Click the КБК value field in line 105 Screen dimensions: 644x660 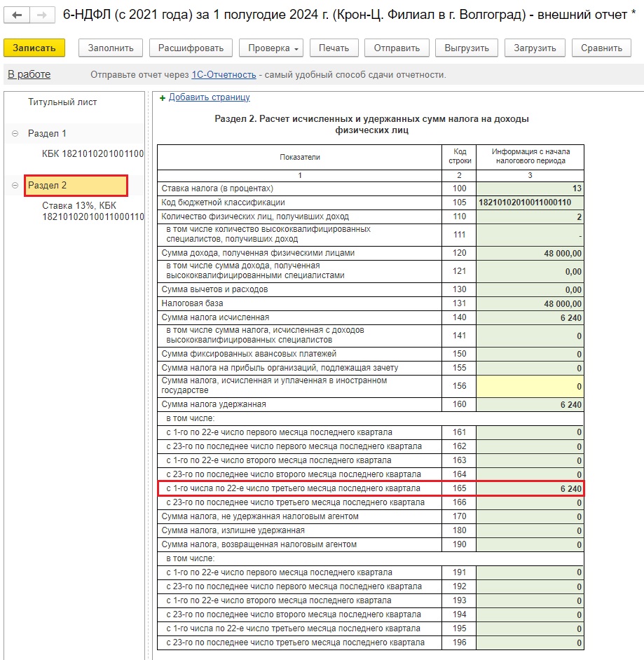[x=530, y=202]
